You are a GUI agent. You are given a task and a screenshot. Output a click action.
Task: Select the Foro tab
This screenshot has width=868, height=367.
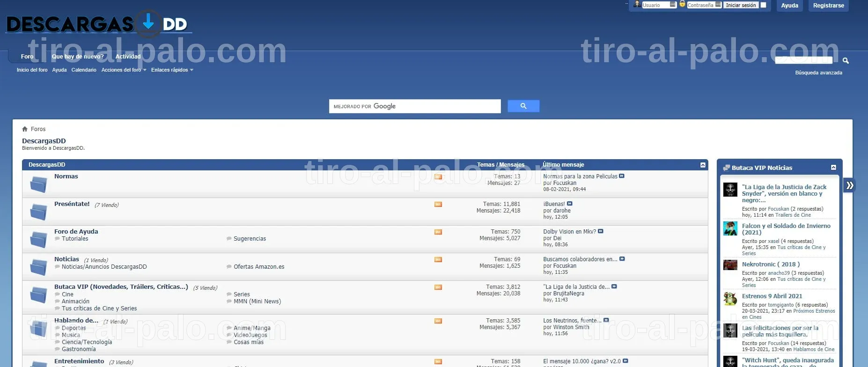click(27, 56)
